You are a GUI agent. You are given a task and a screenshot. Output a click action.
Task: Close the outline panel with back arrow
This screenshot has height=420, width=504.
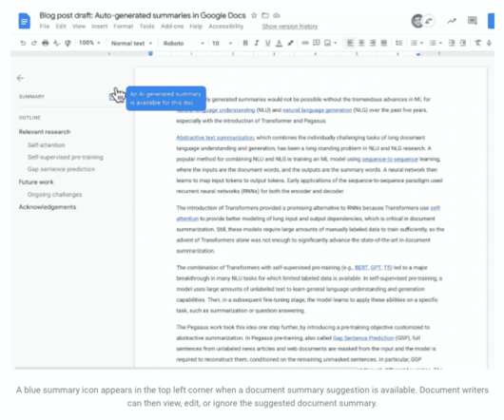[21, 78]
